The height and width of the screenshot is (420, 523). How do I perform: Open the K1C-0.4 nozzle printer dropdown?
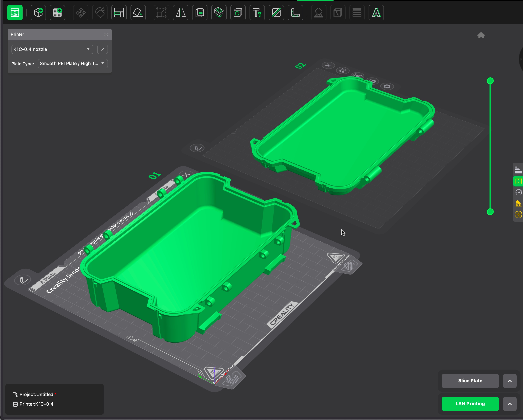coord(52,49)
